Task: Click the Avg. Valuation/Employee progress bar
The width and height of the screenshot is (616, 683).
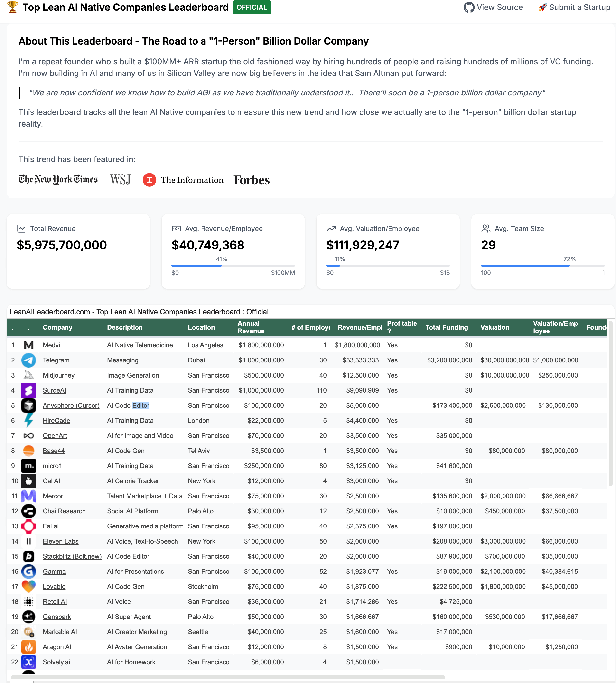Action: [388, 266]
